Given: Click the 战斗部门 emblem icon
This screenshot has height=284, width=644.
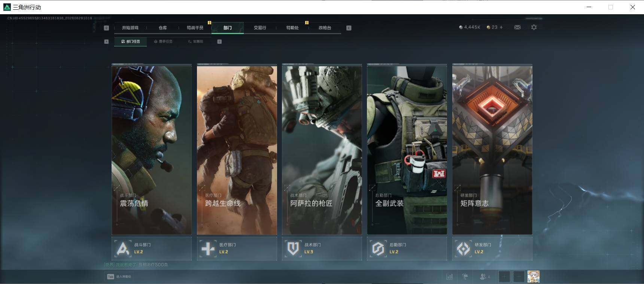Looking at the screenshot, I should [x=123, y=248].
